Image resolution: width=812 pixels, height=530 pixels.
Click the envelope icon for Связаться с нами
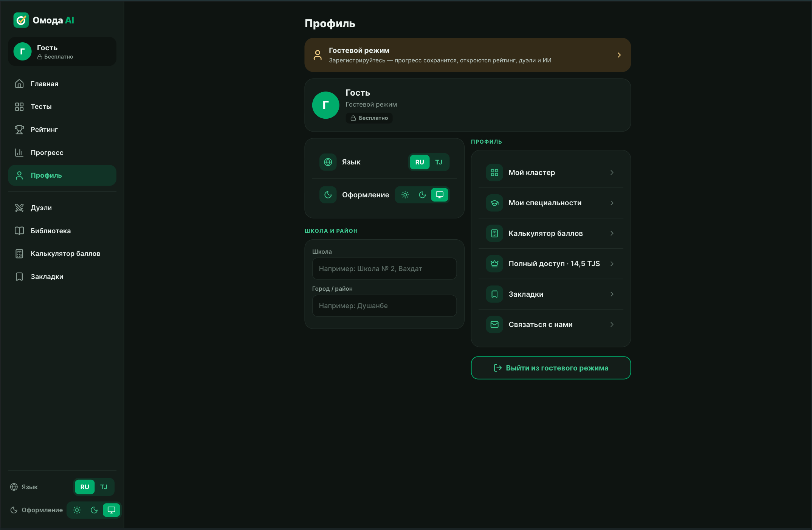pyautogui.click(x=494, y=324)
